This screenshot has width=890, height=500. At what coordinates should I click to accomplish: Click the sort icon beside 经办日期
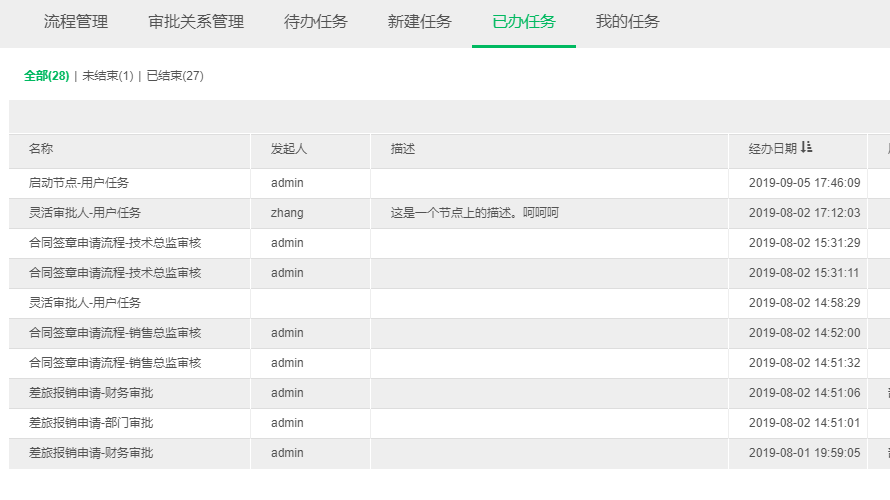(x=807, y=148)
